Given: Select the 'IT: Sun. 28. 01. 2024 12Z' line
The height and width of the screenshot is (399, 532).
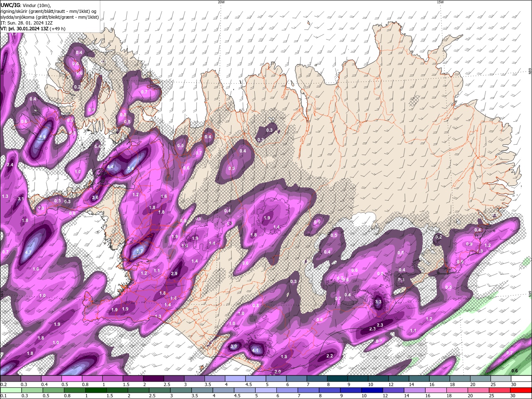Looking at the screenshot, I should pos(26,23).
